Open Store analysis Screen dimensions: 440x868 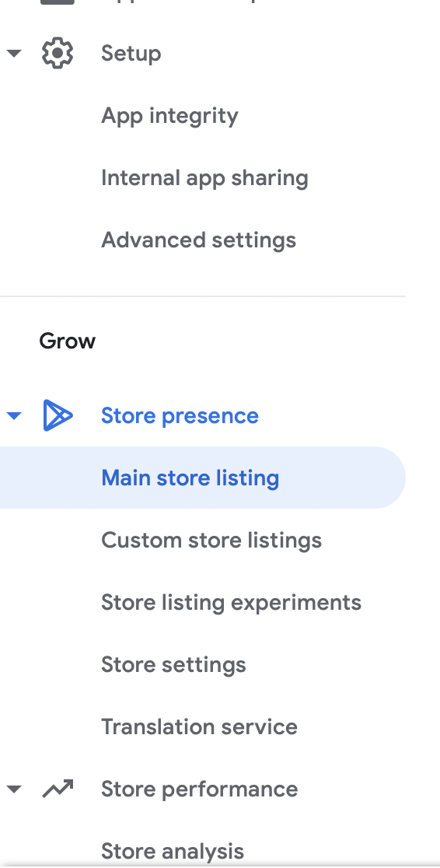point(173,852)
